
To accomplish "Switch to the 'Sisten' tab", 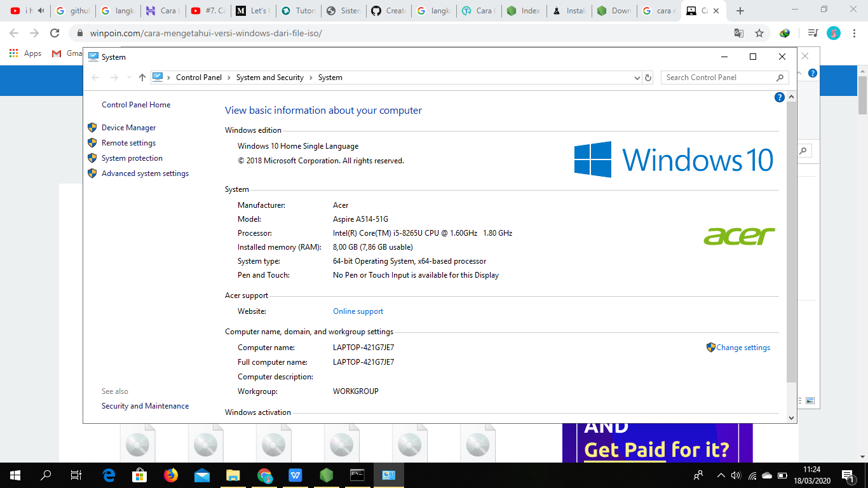I will (x=344, y=11).
